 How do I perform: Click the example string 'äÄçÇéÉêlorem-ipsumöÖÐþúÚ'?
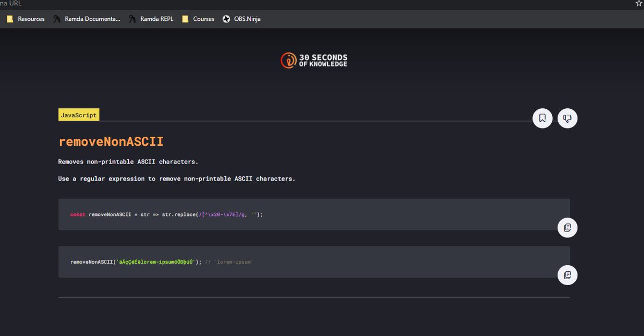point(155,262)
